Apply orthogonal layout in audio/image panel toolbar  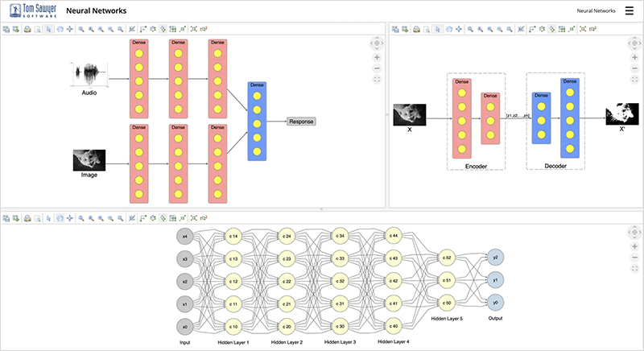(x=143, y=29)
